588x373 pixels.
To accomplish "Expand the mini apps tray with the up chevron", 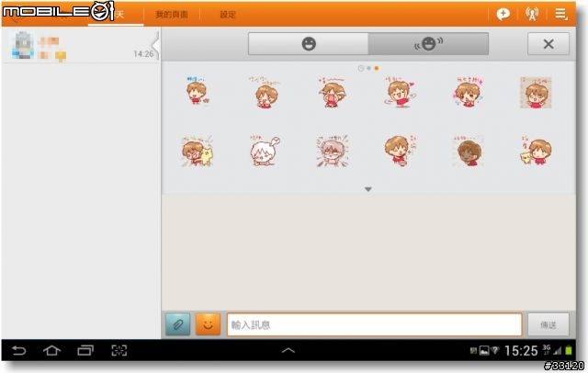I will click(x=288, y=351).
